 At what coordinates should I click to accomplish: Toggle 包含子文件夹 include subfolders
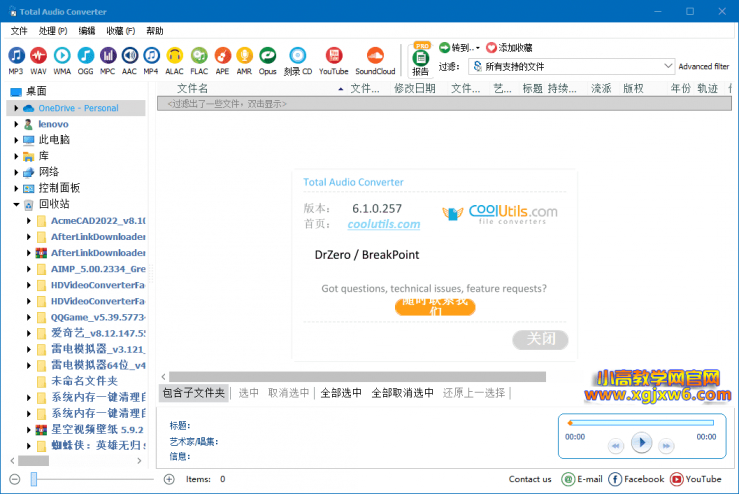click(194, 393)
